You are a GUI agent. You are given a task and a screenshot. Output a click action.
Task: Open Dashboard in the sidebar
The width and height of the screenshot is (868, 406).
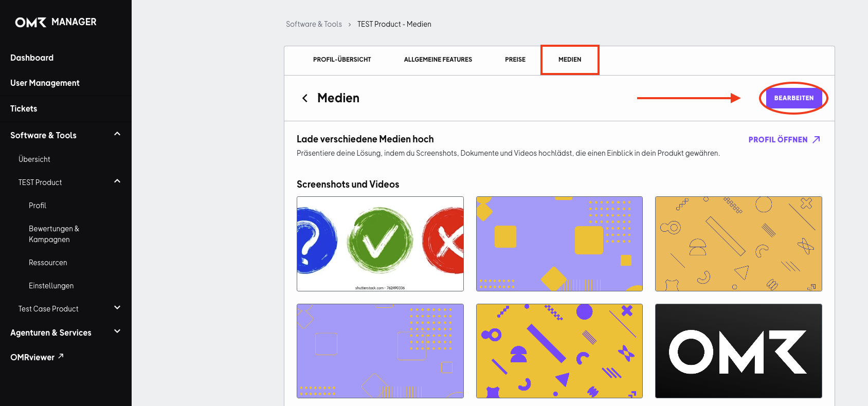(x=32, y=58)
